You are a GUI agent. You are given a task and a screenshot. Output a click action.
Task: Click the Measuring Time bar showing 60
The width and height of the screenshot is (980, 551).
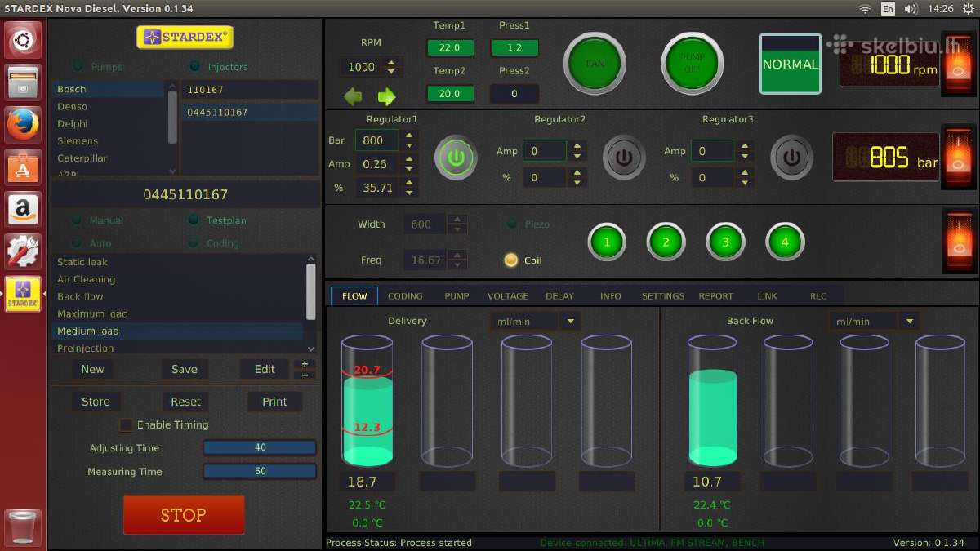(260, 471)
